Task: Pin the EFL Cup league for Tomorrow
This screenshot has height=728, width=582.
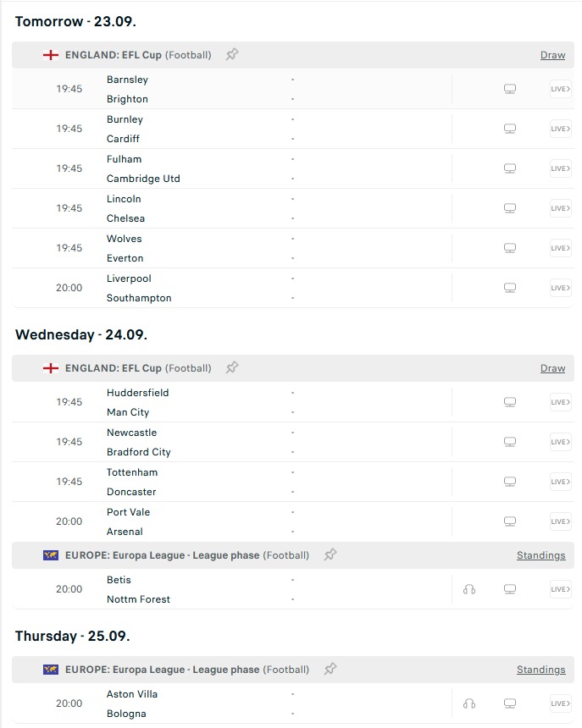Action: (232, 55)
